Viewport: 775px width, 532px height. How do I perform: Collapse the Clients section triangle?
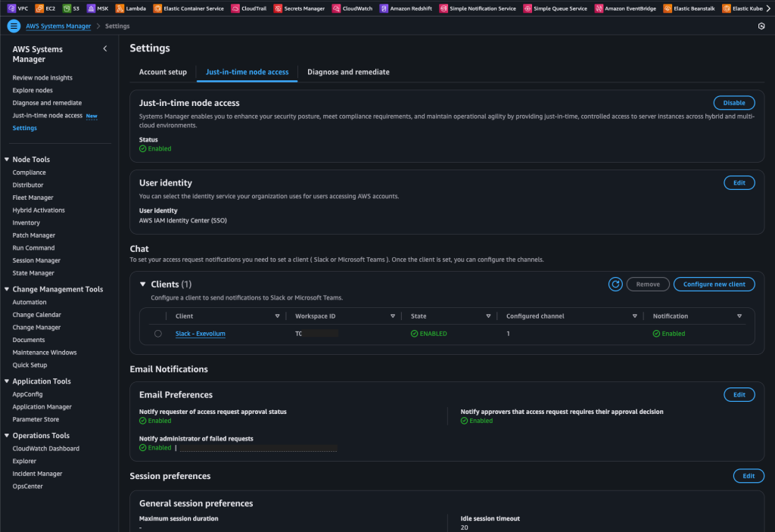coord(142,285)
